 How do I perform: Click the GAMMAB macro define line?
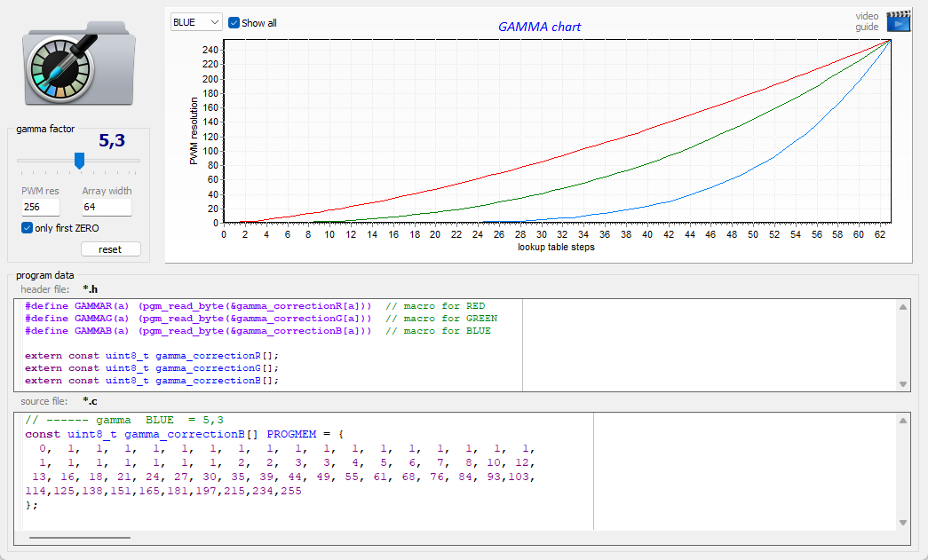258,330
